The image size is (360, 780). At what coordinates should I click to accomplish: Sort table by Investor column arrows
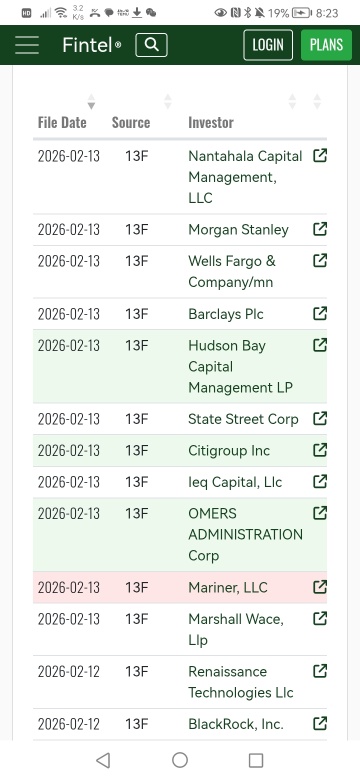coord(292,101)
